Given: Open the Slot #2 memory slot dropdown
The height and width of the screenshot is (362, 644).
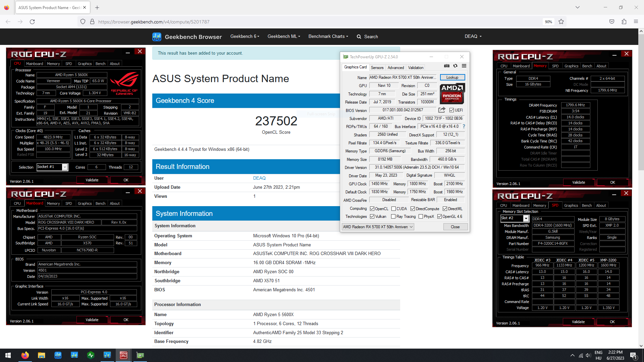Looking at the screenshot, I should pyautogui.click(x=526, y=219).
